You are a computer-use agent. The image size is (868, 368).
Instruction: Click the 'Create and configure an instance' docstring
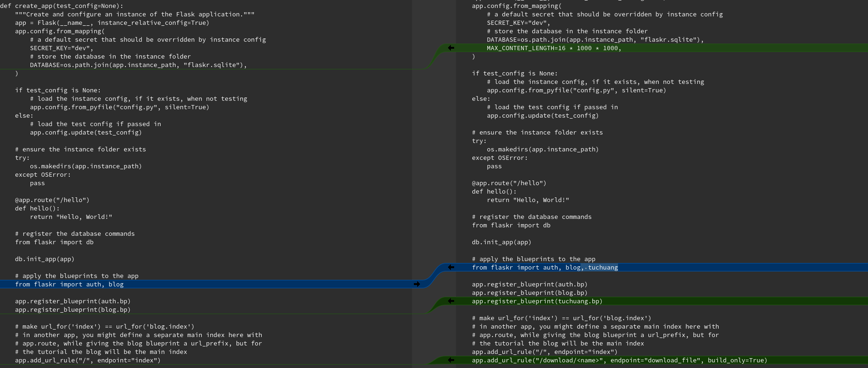tap(135, 14)
